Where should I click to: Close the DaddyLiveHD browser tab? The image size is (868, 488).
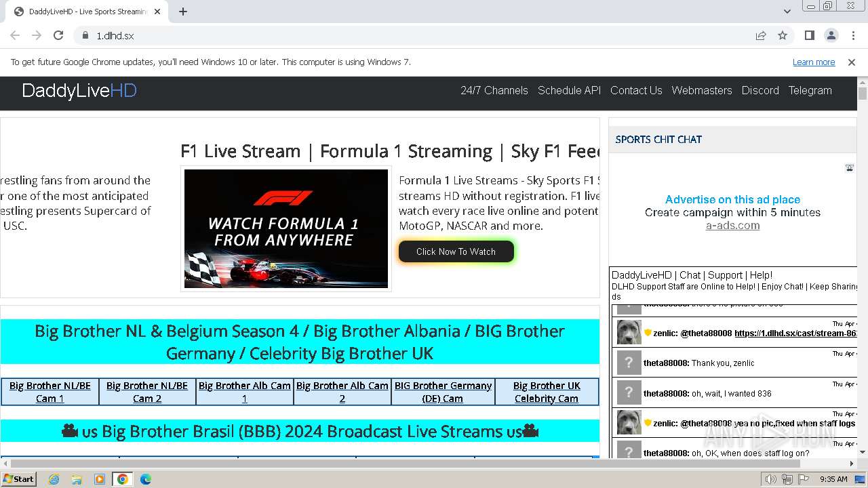tap(157, 12)
